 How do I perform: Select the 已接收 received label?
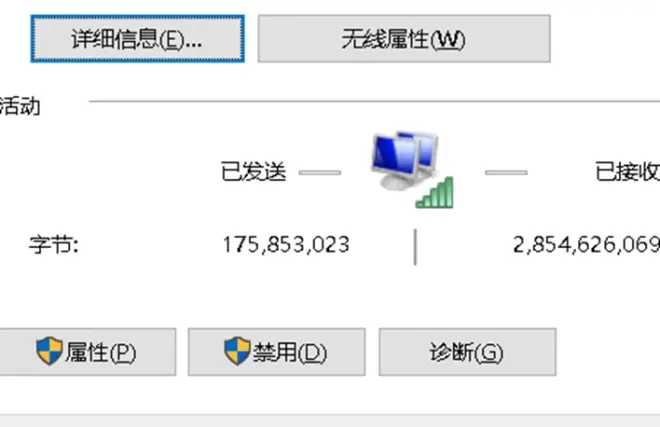[x=627, y=172]
